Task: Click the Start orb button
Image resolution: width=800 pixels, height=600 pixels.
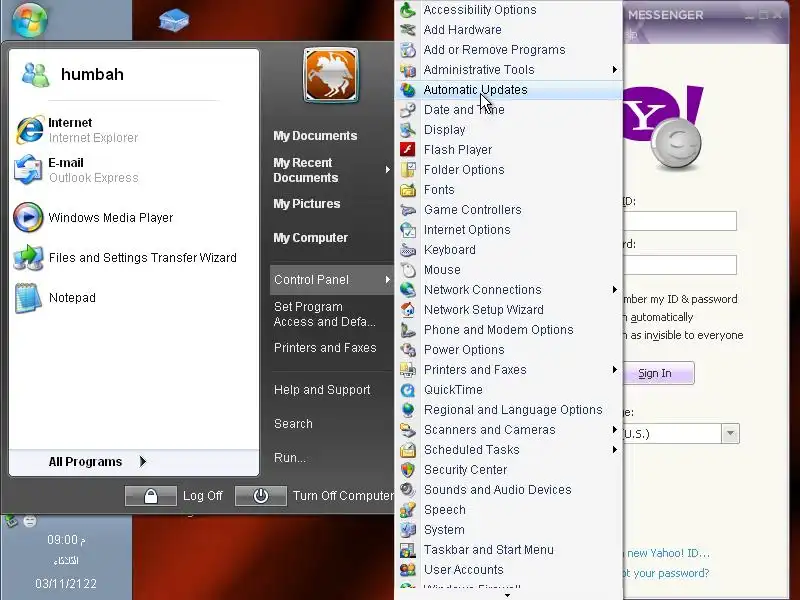Action: 30,19
